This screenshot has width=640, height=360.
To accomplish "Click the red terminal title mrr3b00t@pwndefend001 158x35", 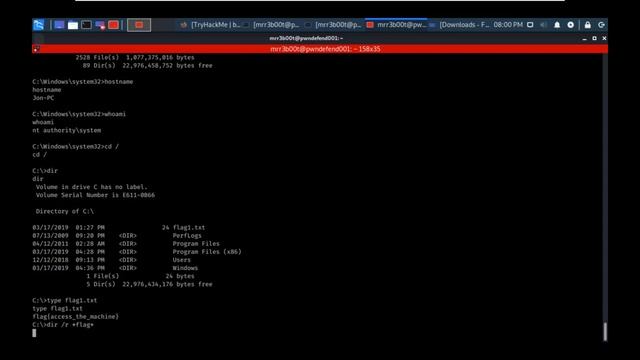I will (325, 49).
